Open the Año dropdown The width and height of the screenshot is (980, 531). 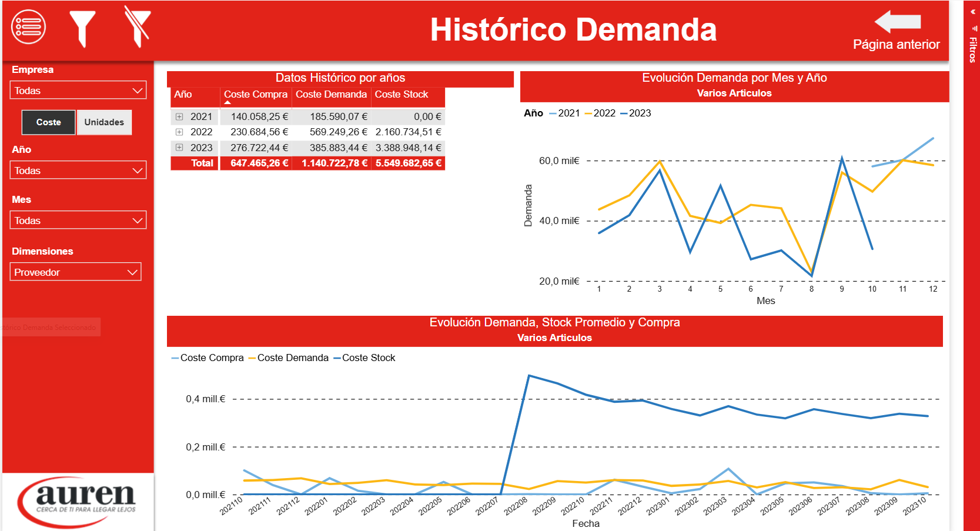(x=78, y=171)
